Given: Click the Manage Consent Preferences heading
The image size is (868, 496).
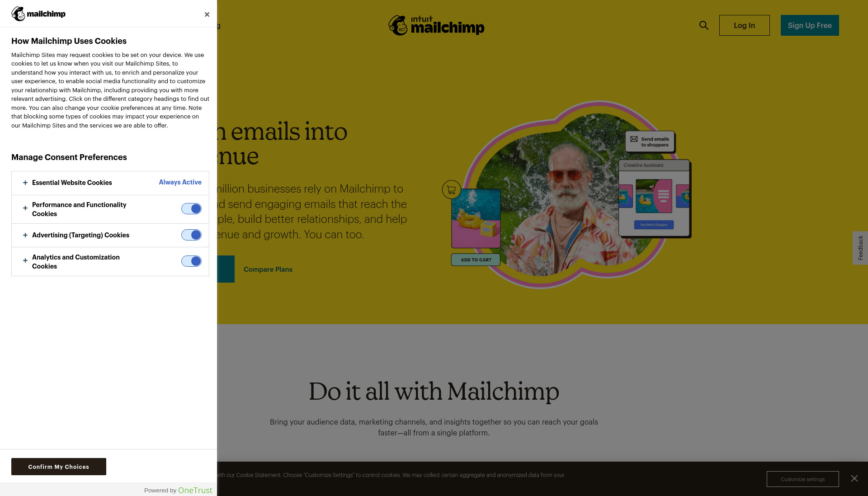Looking at the screenshot, I should pos(69,157).
